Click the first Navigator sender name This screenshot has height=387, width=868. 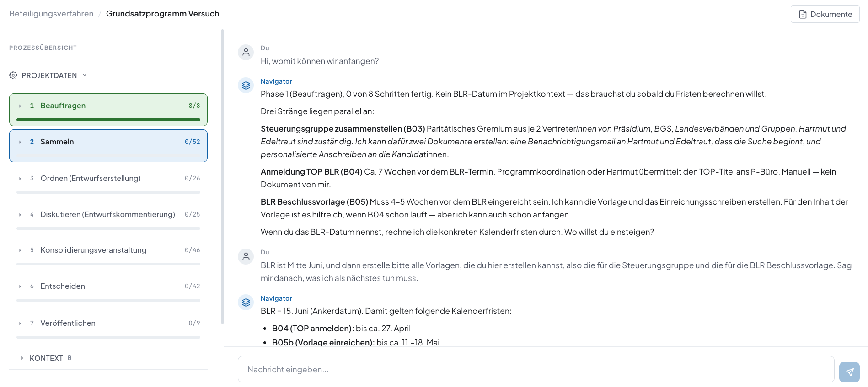(276, 81)
